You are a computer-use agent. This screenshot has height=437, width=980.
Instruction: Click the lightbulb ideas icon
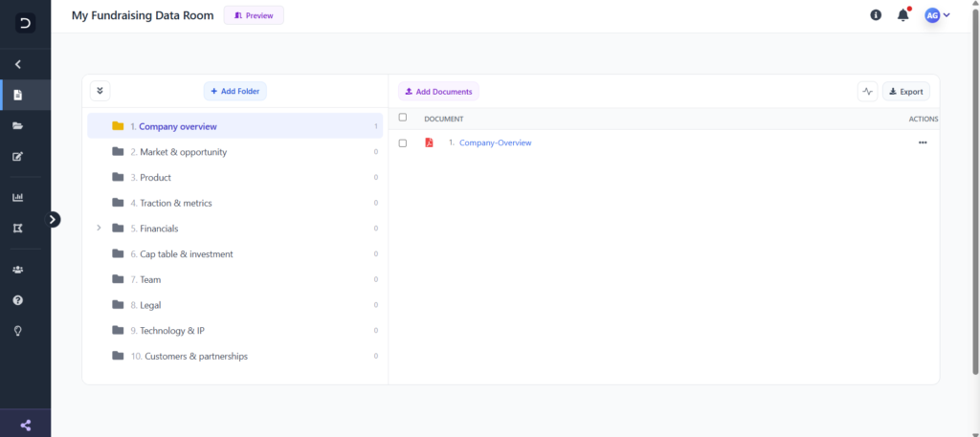pos(17,331)
